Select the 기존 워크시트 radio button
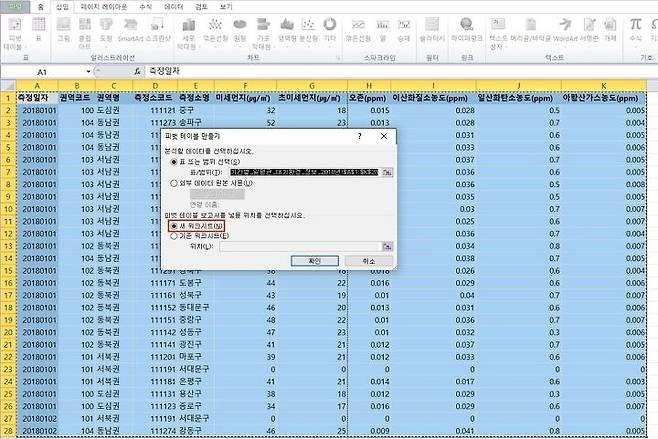 tap(175, 236)
